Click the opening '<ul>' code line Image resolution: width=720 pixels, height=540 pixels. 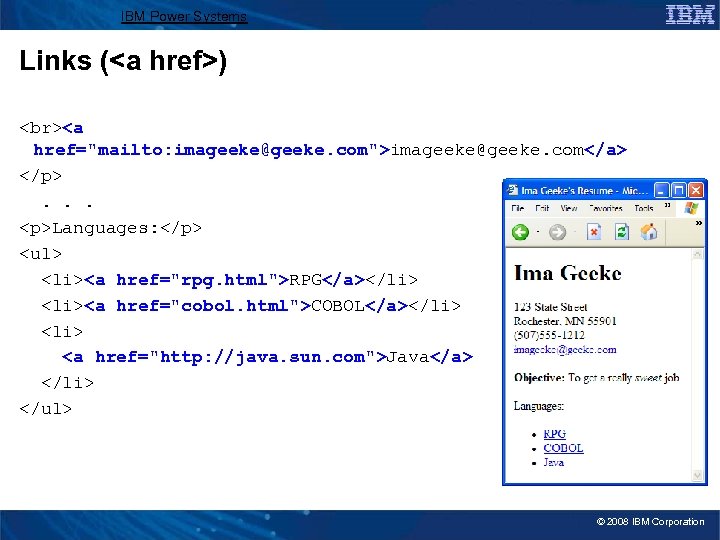(x=40, y=254)
